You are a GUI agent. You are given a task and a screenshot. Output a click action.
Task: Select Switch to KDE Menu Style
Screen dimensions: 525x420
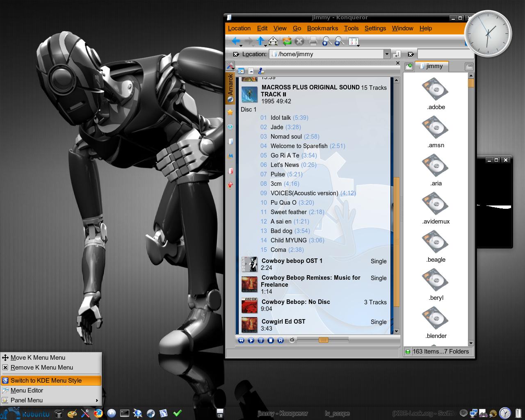[x=51, y=381]
